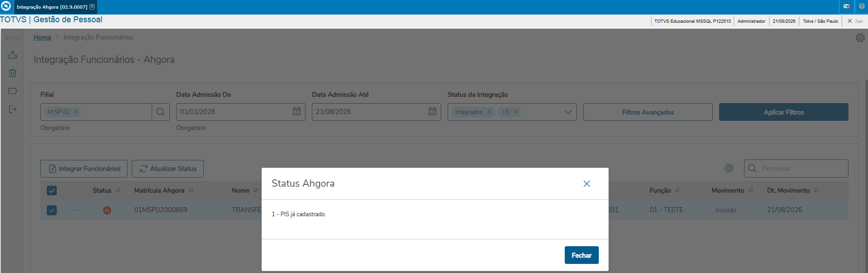Viewport: 868px width, 273px height.
Task: Click the Filial search magnifier icon
Action: point(160,112)
